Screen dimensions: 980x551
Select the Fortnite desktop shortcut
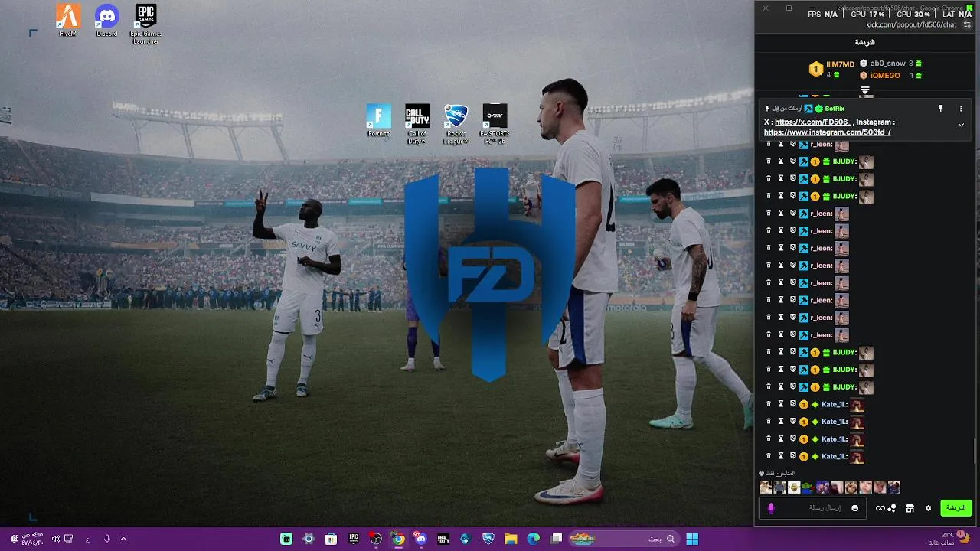(378, 121)
